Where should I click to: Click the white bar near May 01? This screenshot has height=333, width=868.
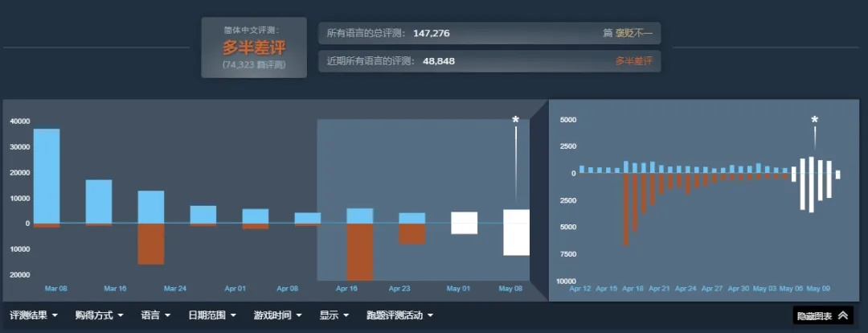point(464,223)
